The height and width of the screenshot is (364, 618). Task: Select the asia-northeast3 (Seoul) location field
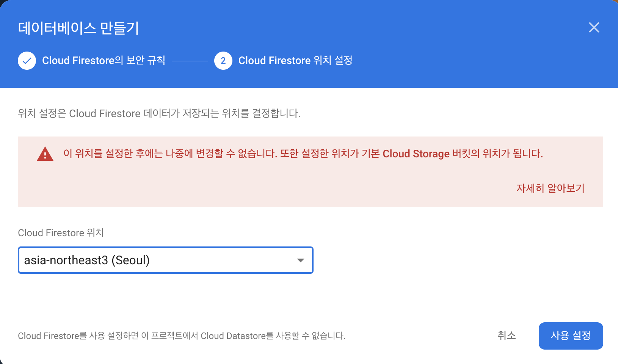click(x=166, y=260)
